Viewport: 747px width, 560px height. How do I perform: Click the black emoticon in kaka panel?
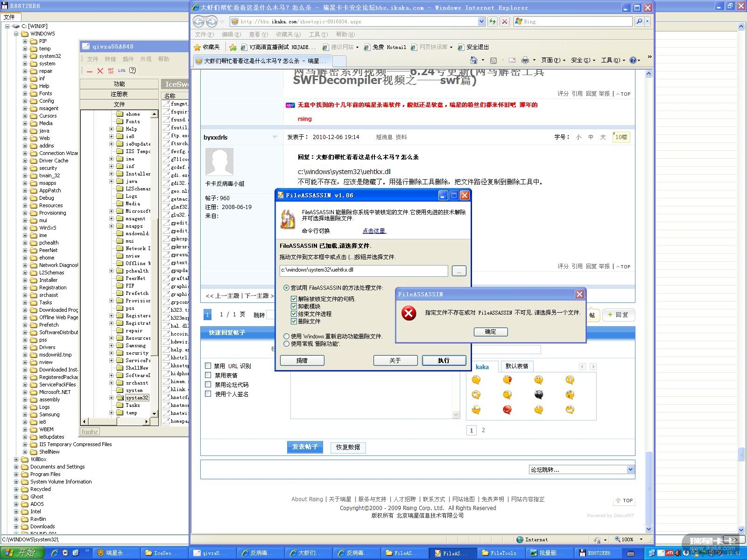point(539,395)
